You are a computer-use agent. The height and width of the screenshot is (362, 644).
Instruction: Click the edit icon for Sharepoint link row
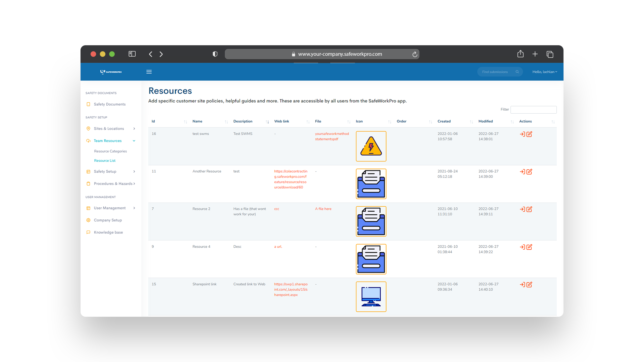(x=529, y=285)
